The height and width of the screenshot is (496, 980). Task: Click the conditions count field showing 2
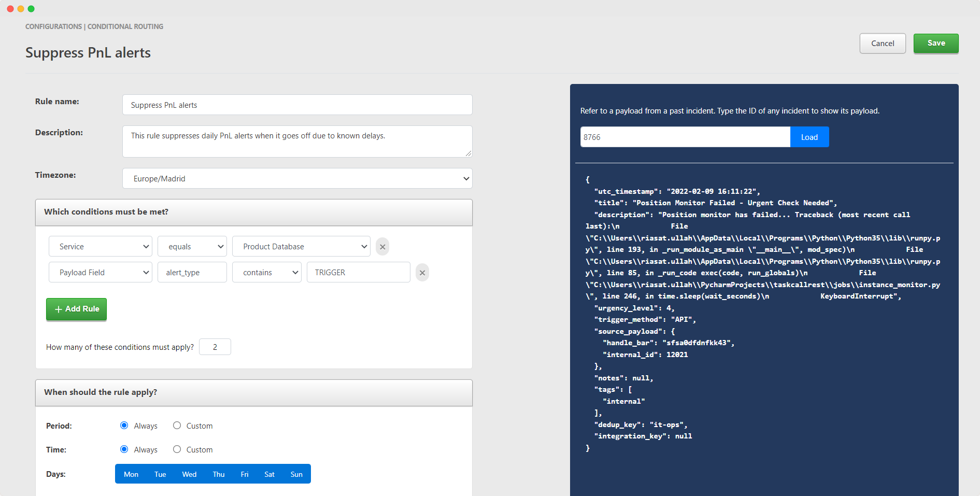pyautogui.click(x=215, y=347)
